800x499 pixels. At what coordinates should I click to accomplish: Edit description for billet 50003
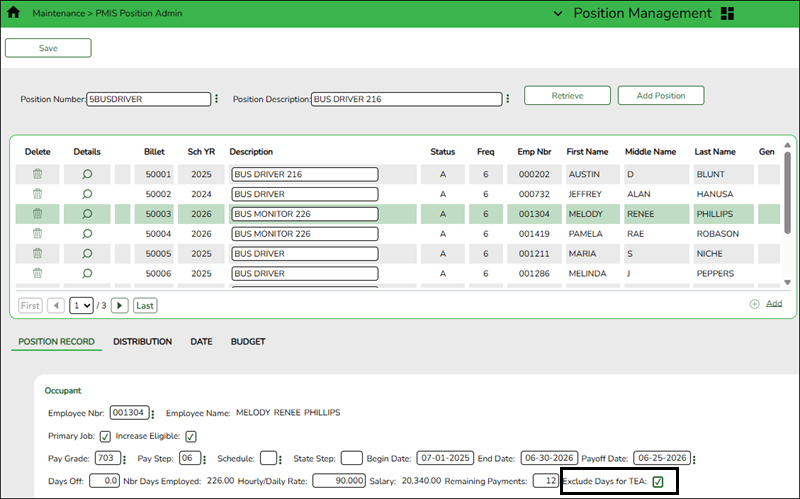click(x=305, y=214)
